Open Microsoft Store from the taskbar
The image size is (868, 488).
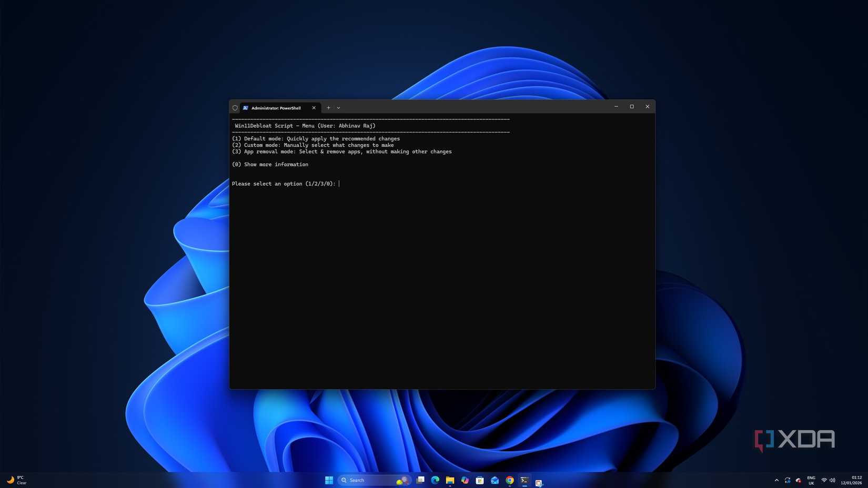(480, 480)
